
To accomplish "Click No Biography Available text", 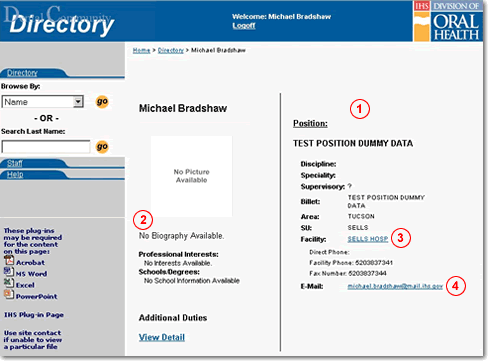I will pos(181,236).
